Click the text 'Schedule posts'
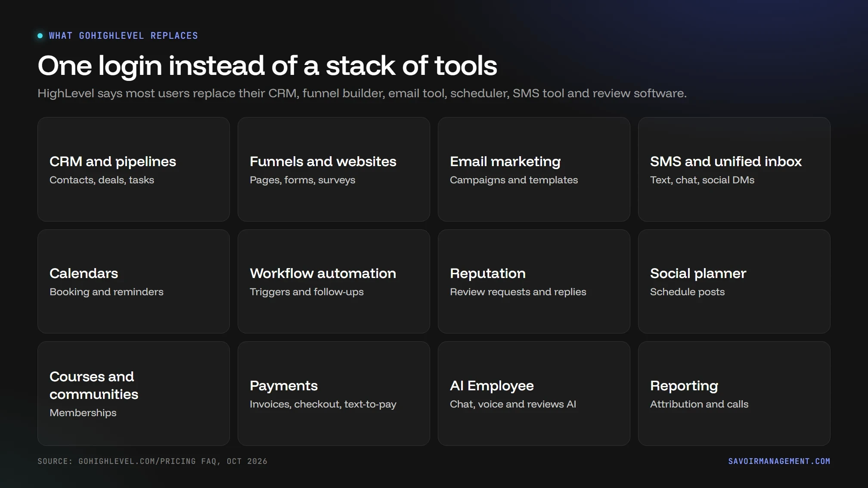 687,292
